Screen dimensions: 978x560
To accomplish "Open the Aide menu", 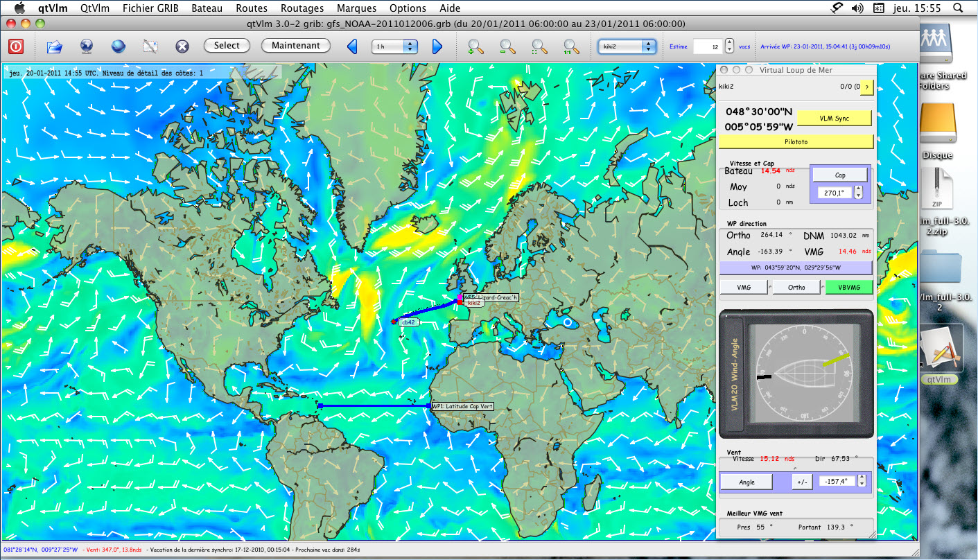I will 450,8.
